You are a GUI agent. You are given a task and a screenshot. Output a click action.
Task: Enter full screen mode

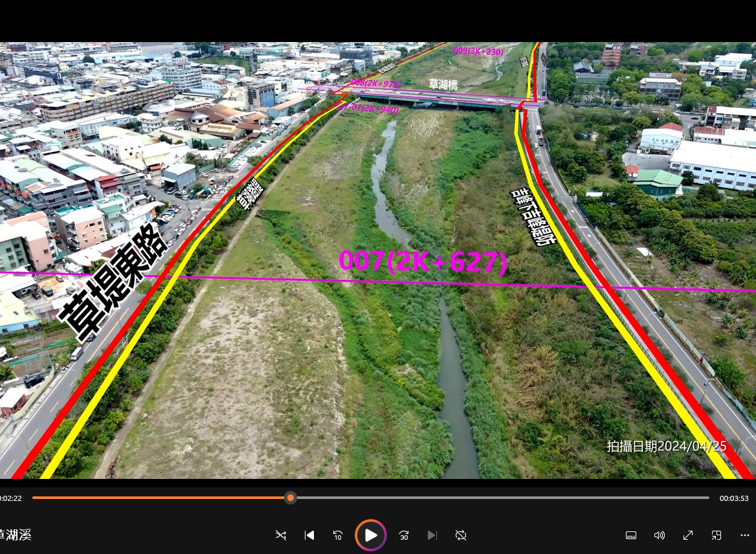point(688,535)
